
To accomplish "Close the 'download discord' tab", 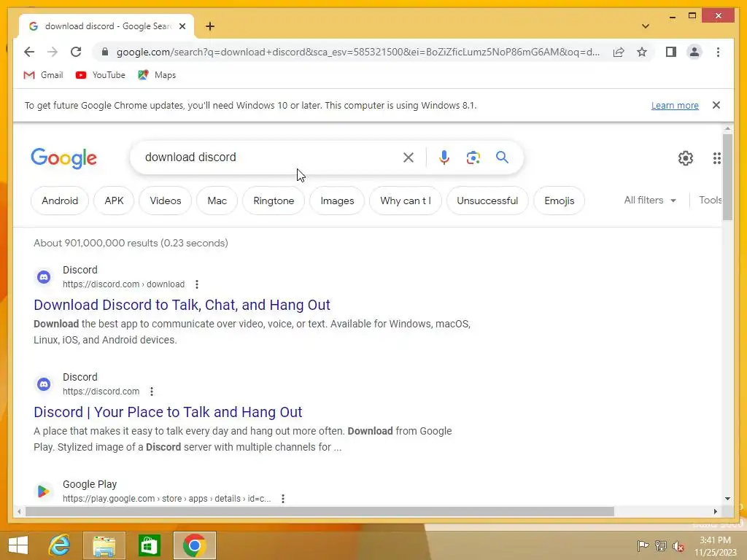I will point(182,26).
